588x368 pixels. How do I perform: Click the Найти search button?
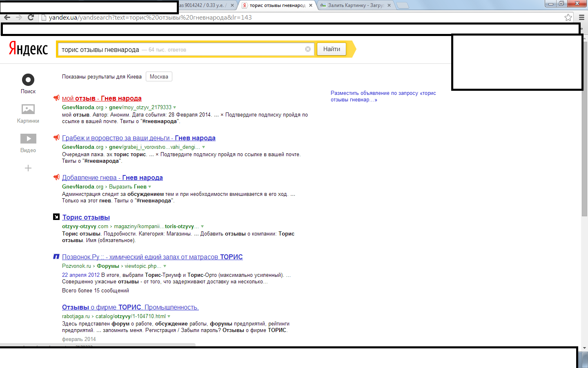point(332,49)
